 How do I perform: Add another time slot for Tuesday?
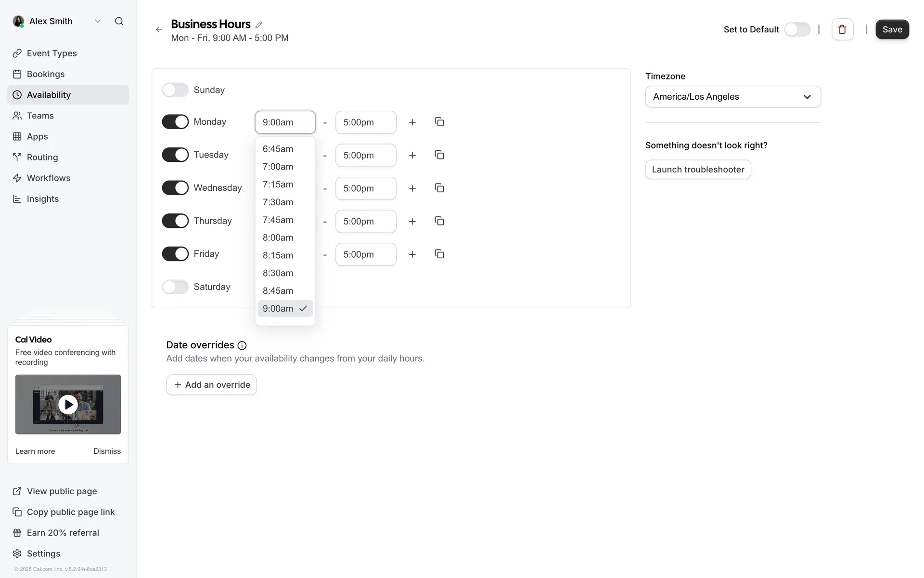click(x=412, y=155)
